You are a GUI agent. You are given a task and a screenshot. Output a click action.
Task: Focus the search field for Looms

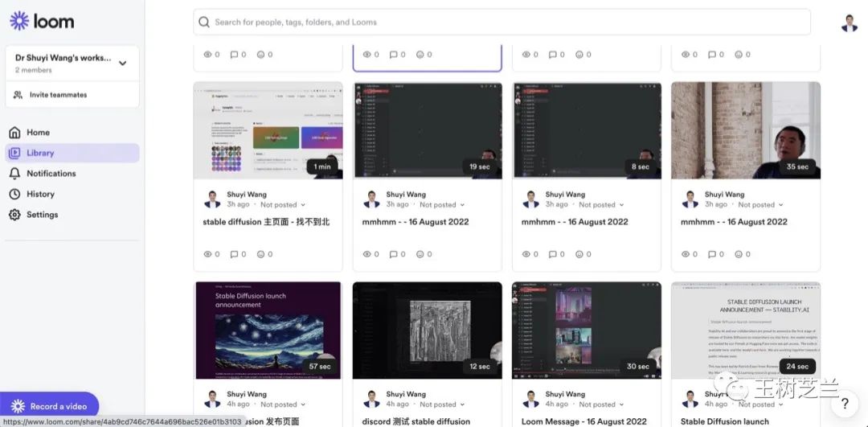pos(502,23)
